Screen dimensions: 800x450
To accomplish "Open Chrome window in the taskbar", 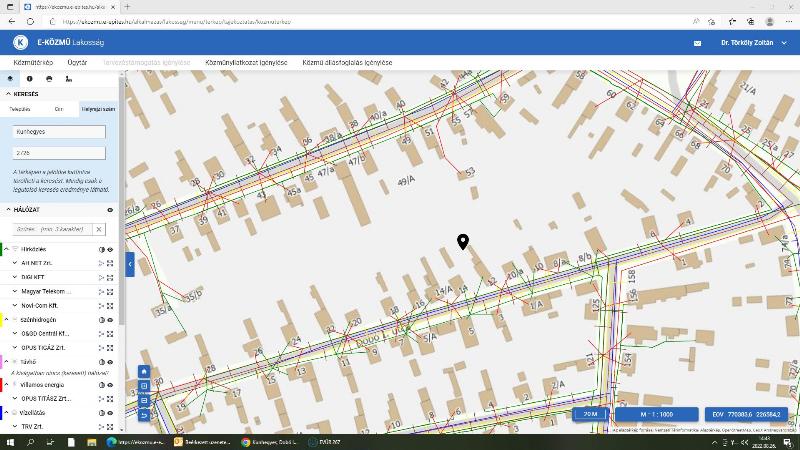I will (x=269, y=442).
